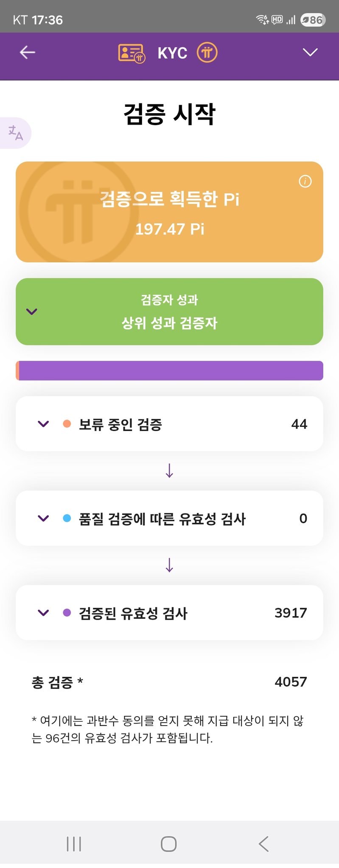Open the header dropdown chevron
This screenshot has height=868, width=339.
point(310,53)
